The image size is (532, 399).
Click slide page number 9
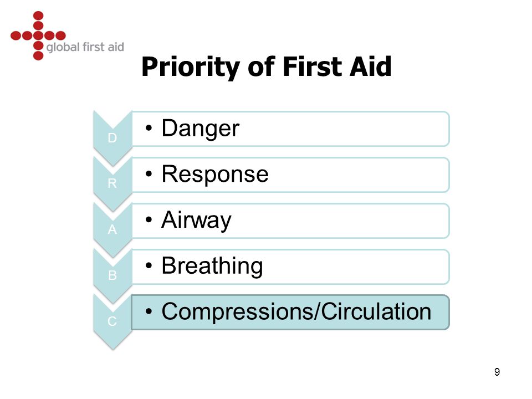497,372
